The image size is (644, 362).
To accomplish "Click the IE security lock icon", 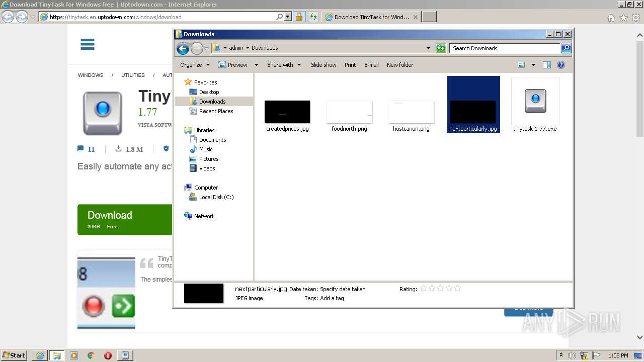I will tap(299, 17).
